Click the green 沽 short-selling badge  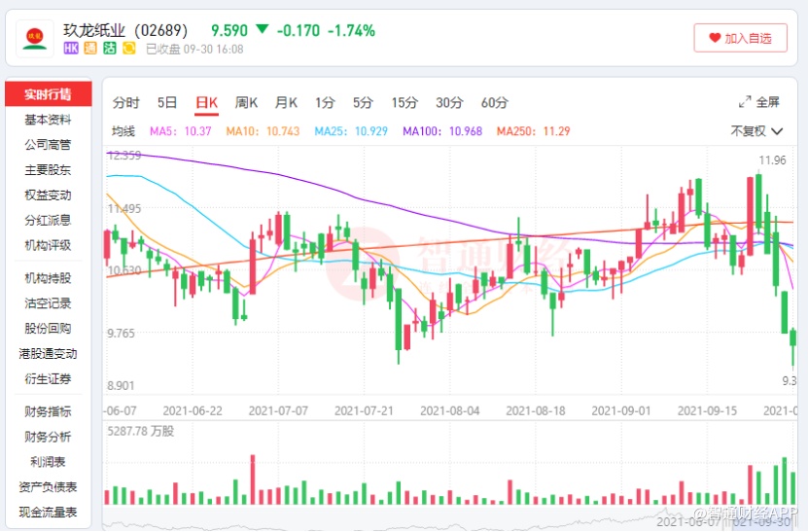pos(109,48)
